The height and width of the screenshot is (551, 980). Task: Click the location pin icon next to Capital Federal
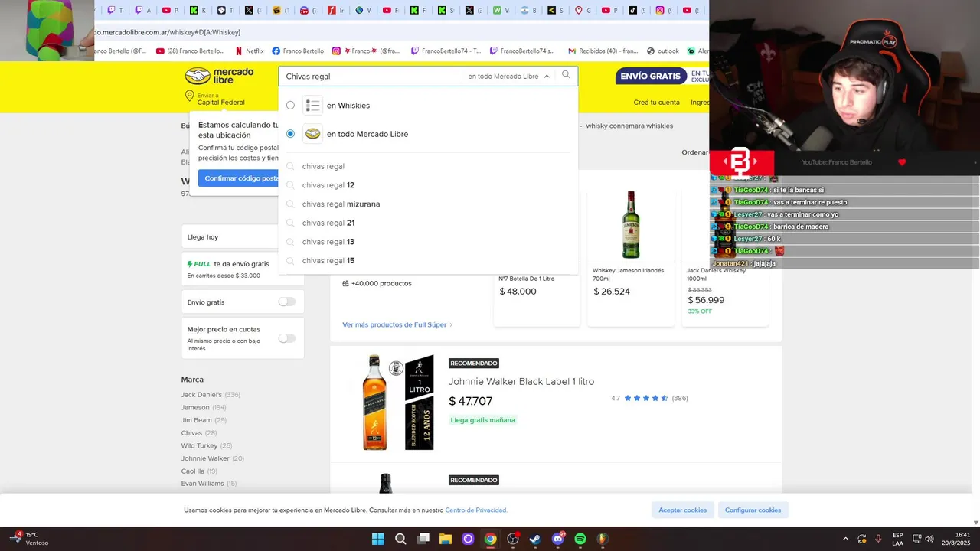pos(189,96)
